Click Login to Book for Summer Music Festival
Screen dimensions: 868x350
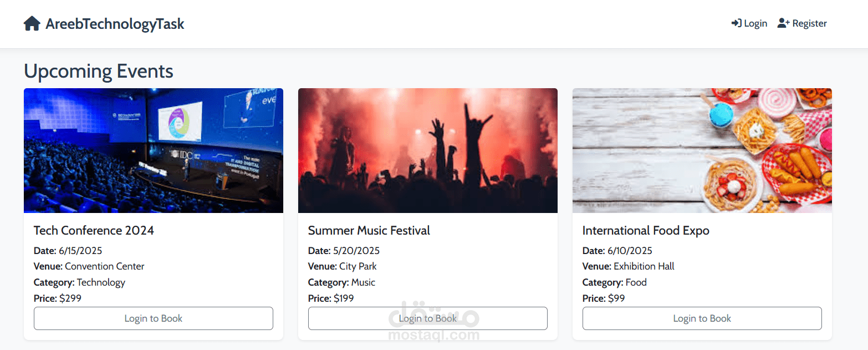(x=428, y=318)
